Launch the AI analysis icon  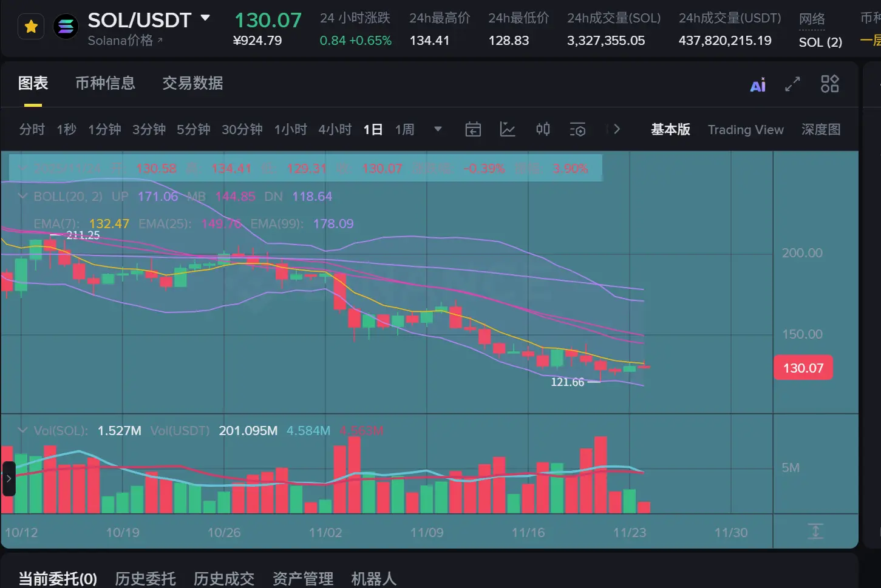click(758, 84)
